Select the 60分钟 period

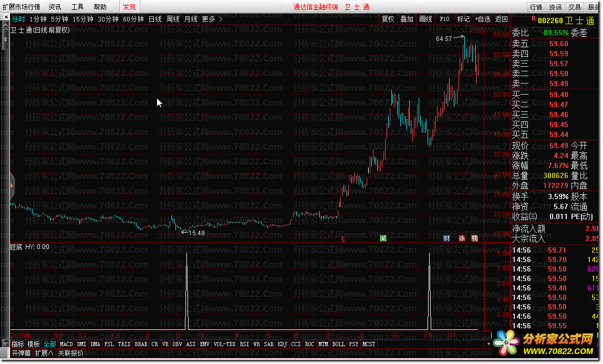pyautogui.click(x=133, y=19)
